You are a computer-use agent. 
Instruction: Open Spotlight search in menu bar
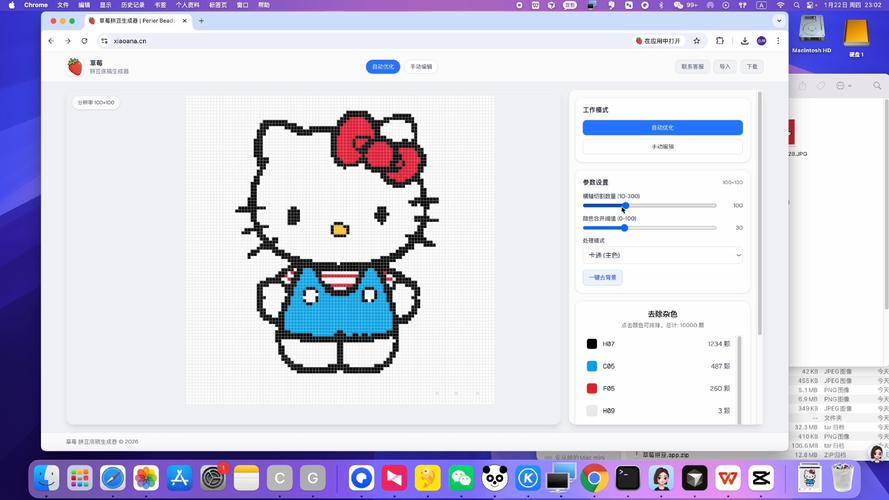coord(797,5)
